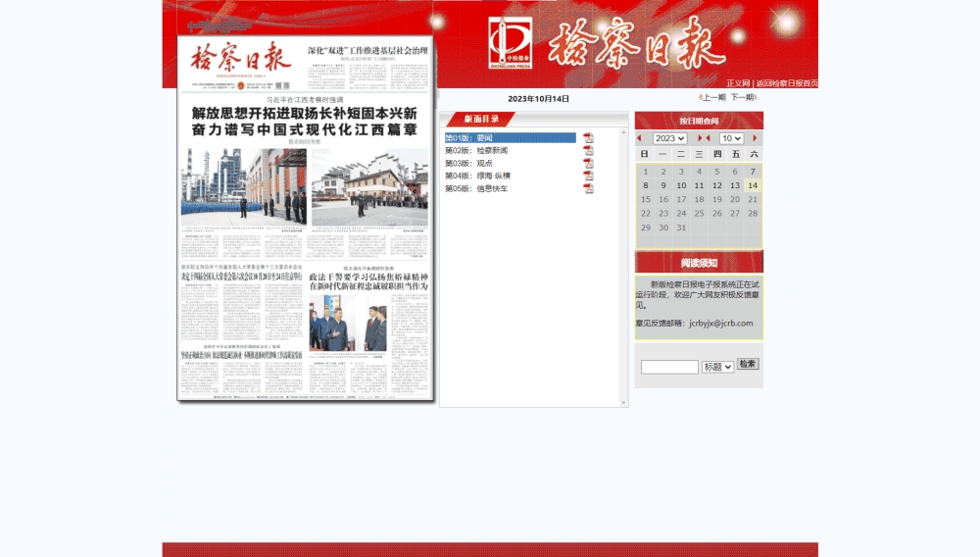Screen dimensions: 980x557
Task: Click next year arrow right of 2023
Action: click(700, 138)
